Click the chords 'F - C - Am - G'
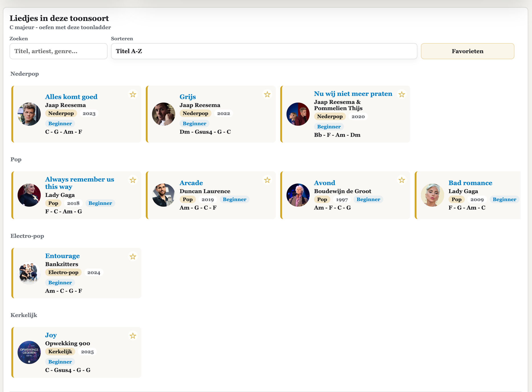532x392 pixels. pyautogui.click(x=64, y=212)
